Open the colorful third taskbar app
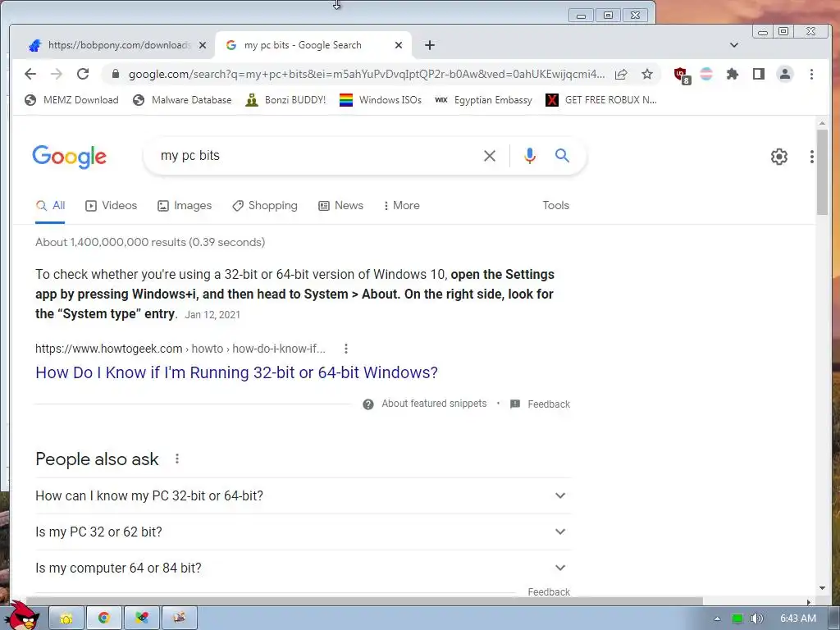Viewport: 840px width, 630px height. pos(141,619)
